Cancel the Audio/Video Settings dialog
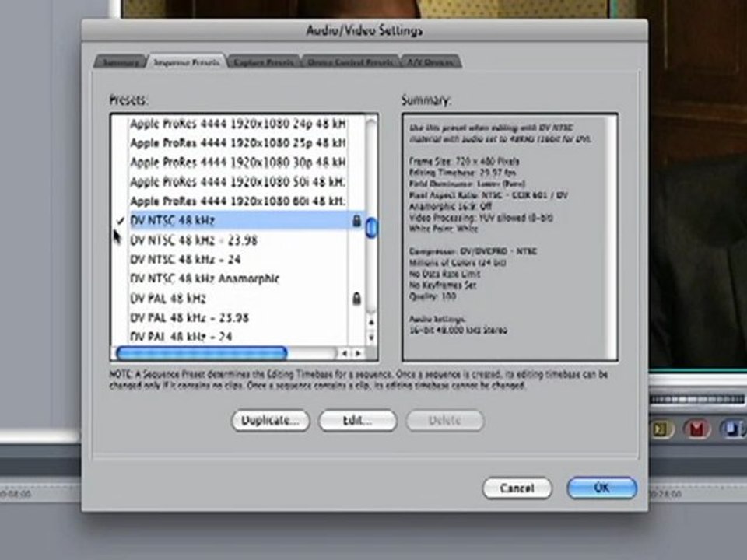747x560 pixels. [517, 488]
